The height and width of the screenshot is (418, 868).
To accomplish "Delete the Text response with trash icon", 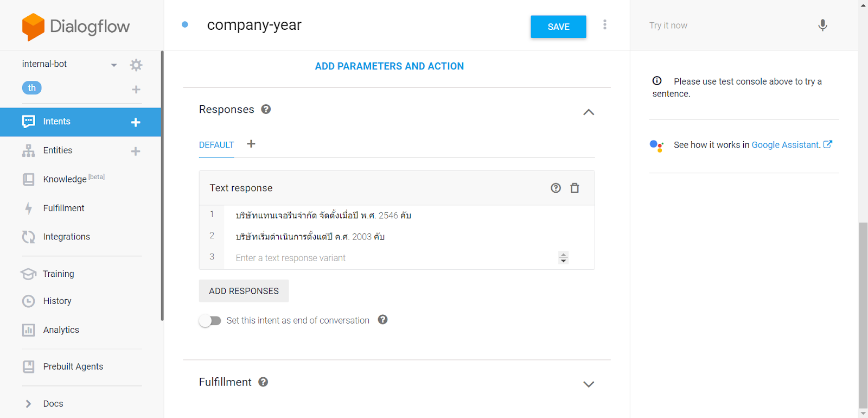I will 575,188.
